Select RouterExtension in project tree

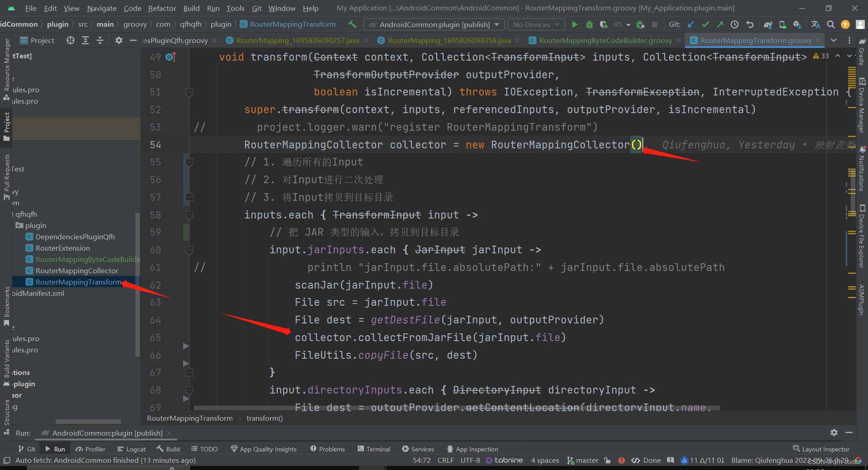(x=62, y=248)
